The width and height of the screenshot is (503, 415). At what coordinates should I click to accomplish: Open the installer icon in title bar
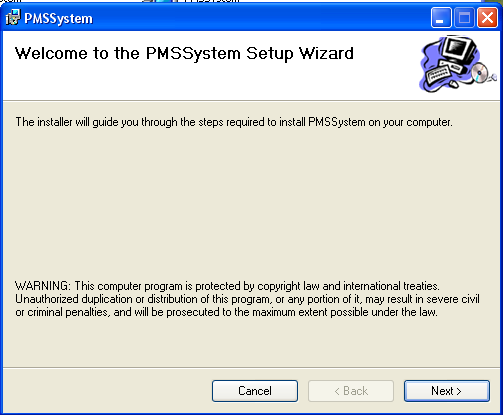[x=13, y=17]
